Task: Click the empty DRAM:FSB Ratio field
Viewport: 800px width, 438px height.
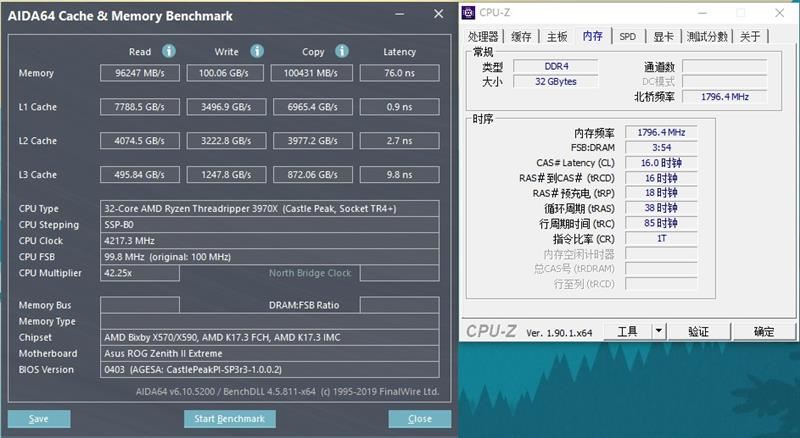Action: coord(399,305)
